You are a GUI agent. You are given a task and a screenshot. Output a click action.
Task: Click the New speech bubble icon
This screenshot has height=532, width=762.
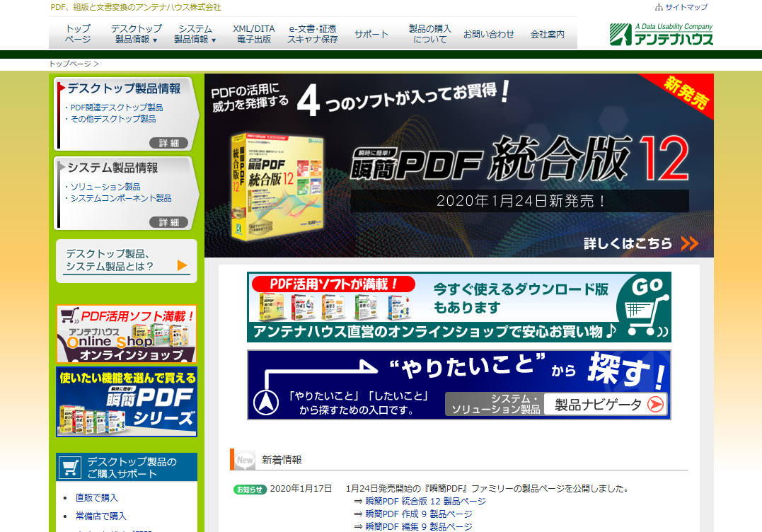coord(244,460)
